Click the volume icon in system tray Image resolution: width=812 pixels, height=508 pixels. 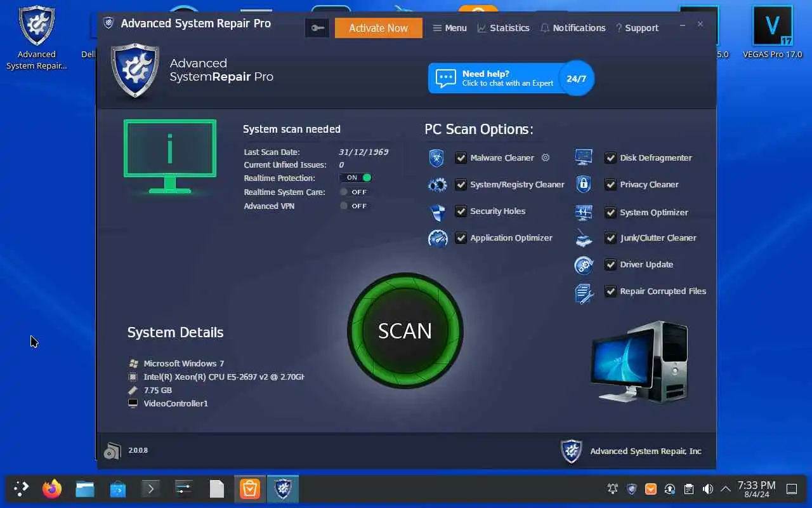coord(708,489)
